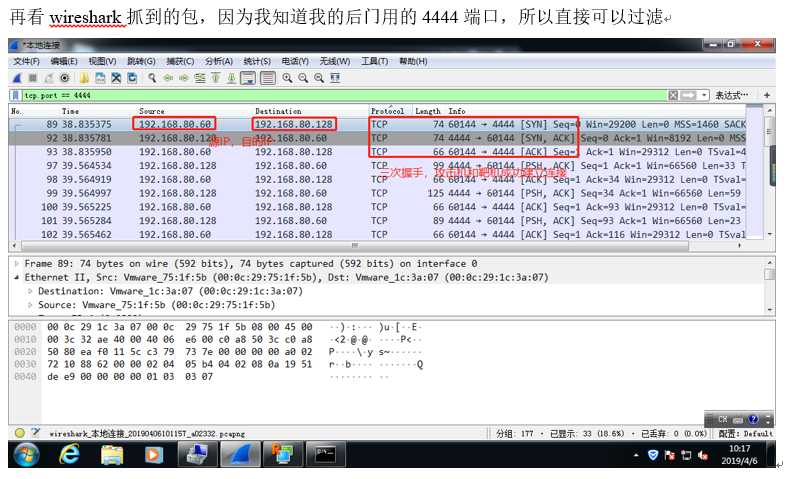Click the go to specified packet icon
Image resolution: width=794 pixels, height=479 pixels.
point(200,78)
